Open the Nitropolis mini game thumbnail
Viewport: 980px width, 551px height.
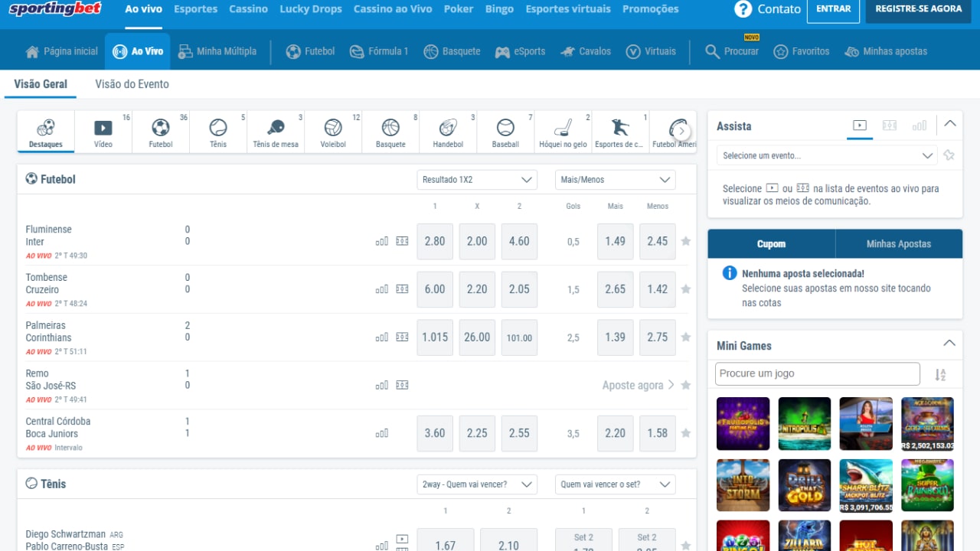coord(805,423)
